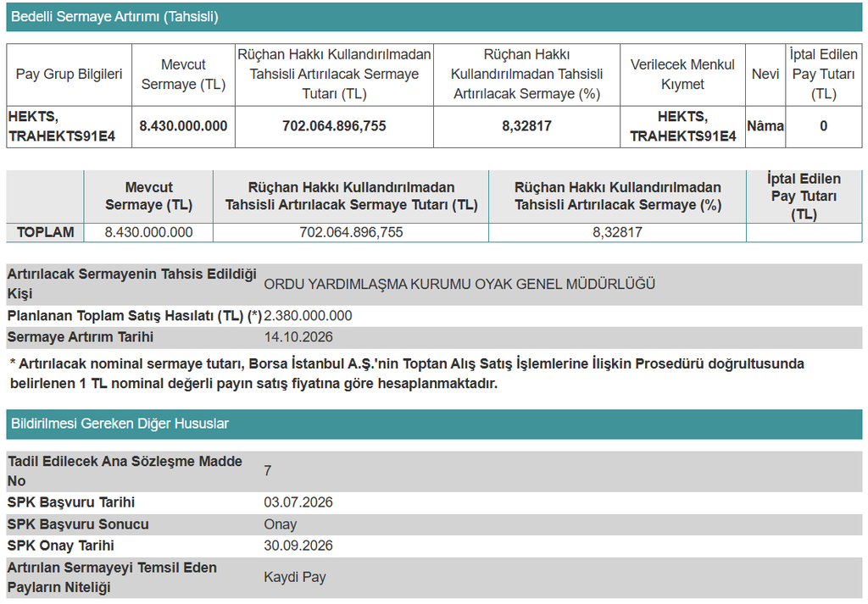This screenshot has height=604, width=868.
Task: Click the 03.07.2026 application date
Action: point(298,502)
